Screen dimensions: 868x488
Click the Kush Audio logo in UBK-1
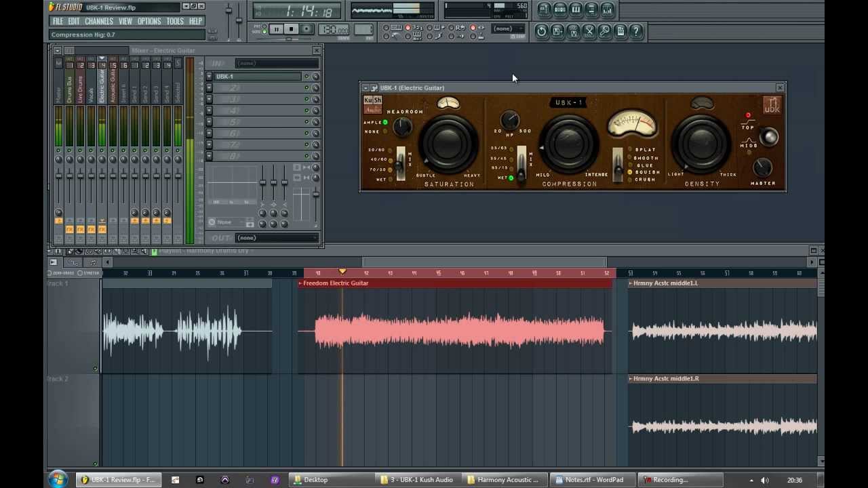click(x=372, y=104)
